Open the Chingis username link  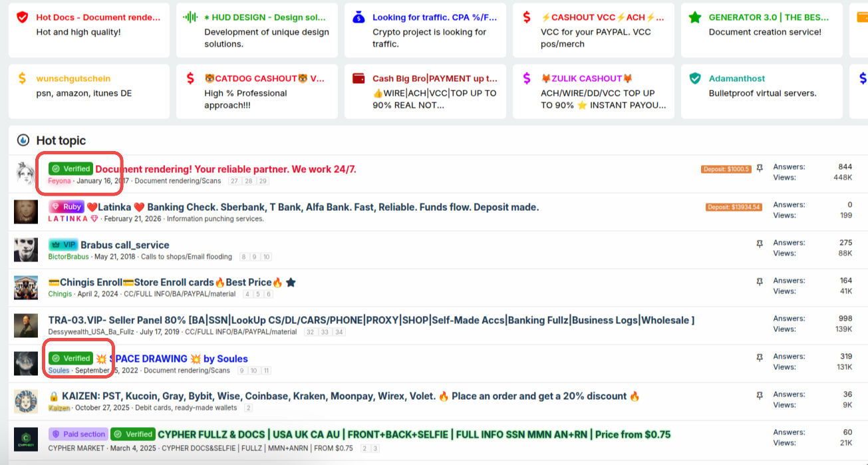(60, 295)
